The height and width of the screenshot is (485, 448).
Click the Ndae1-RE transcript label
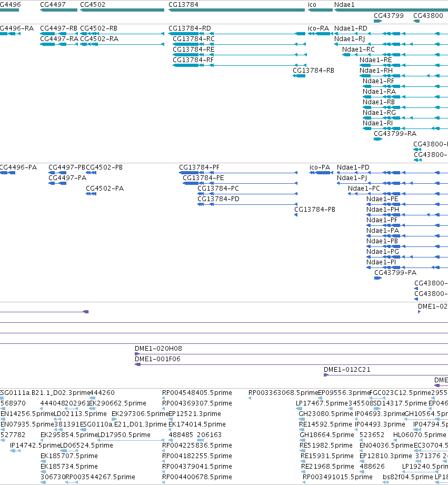(376, 60)
